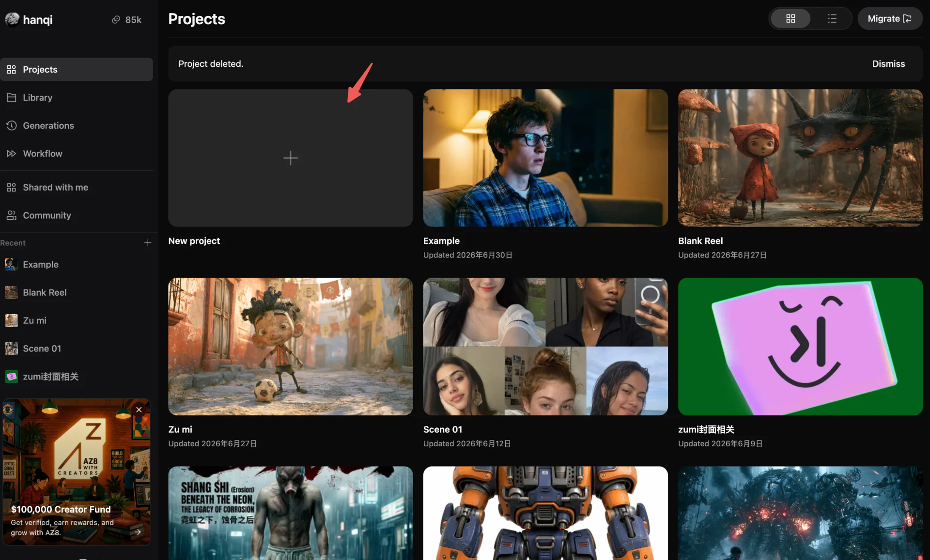Add a recent item with plus icon
This screenshot has width=930, height=560.
[148, 243]
